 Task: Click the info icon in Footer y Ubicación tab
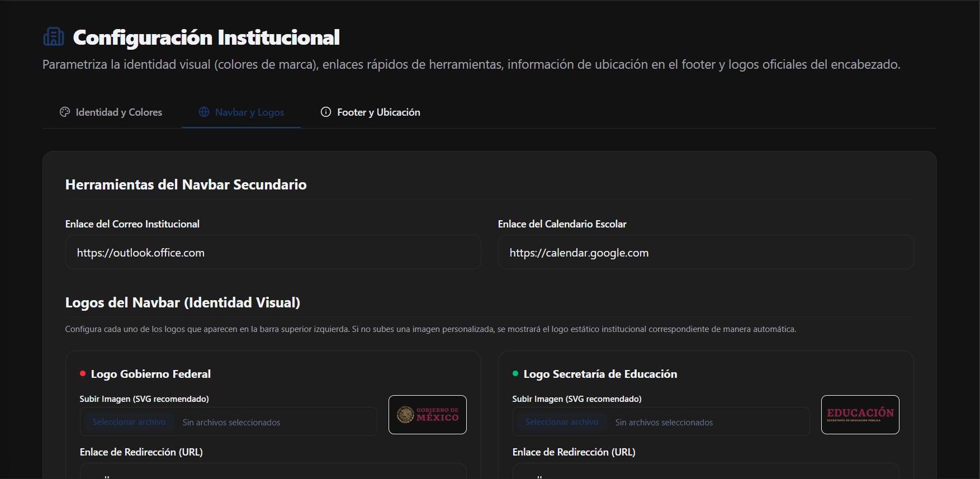pos(326,112)
